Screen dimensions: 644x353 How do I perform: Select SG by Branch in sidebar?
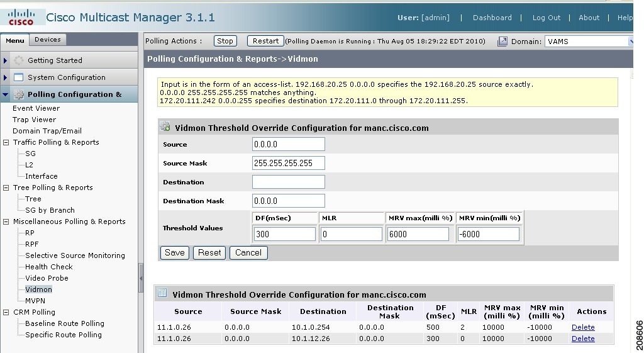click(x=50, y=210)
